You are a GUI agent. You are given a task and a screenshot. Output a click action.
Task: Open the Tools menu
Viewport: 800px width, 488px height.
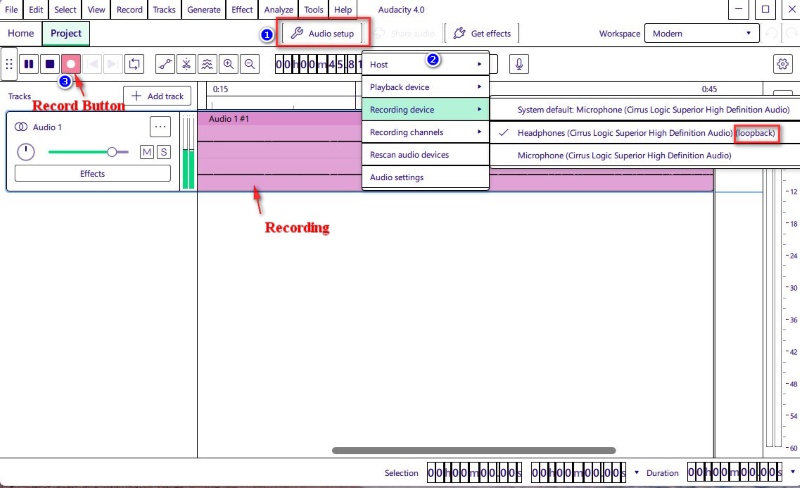[x=314, y=10]
